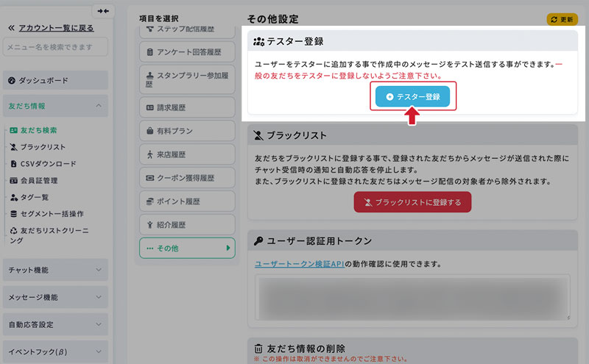The height and width of the screenshot is (364, 589).
Task: Expand the チャット機能 section
Action: (x=55, y=270)
